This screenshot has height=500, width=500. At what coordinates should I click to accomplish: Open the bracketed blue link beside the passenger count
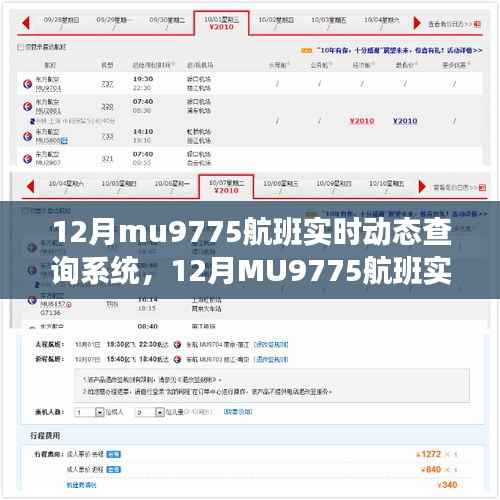238,412
